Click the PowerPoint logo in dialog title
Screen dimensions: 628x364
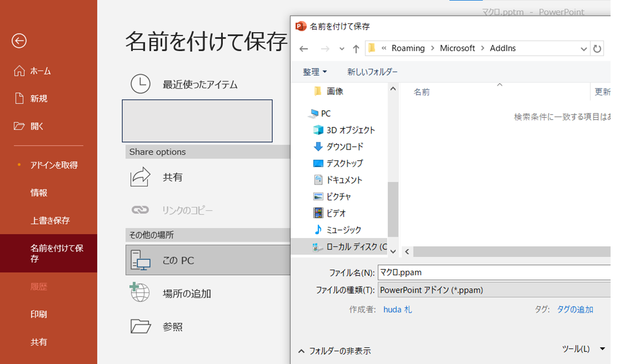tap(301, 26)
